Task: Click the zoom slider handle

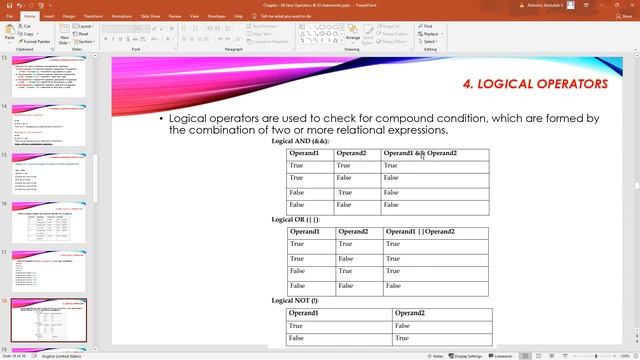Action: (x=596, y=356)
